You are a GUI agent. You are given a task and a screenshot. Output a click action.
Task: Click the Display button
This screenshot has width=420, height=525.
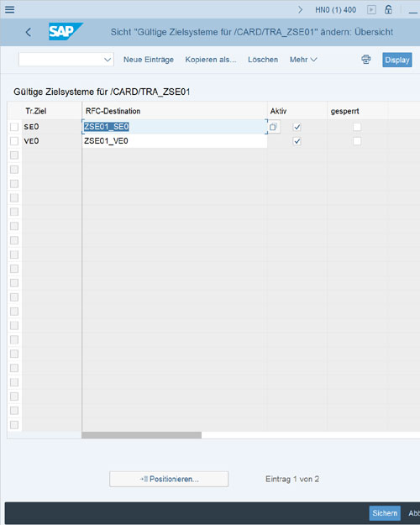pyautogui.click(x=397, y=60)
